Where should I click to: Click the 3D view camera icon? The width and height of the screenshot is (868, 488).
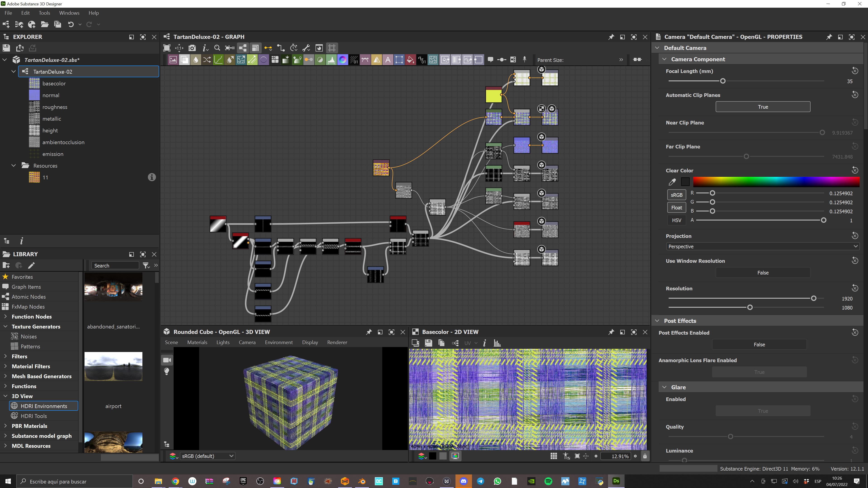tap(167, 360)
